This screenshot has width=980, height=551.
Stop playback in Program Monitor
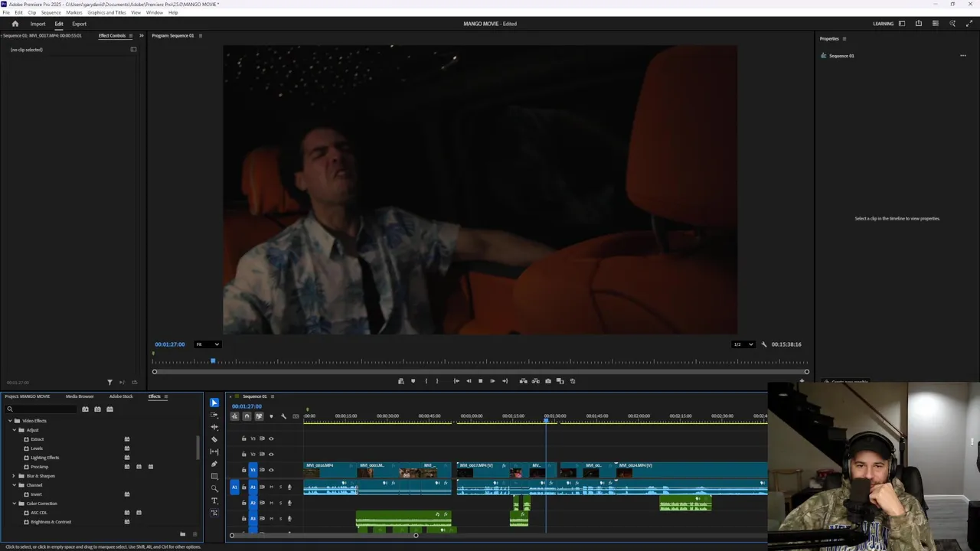481,381
